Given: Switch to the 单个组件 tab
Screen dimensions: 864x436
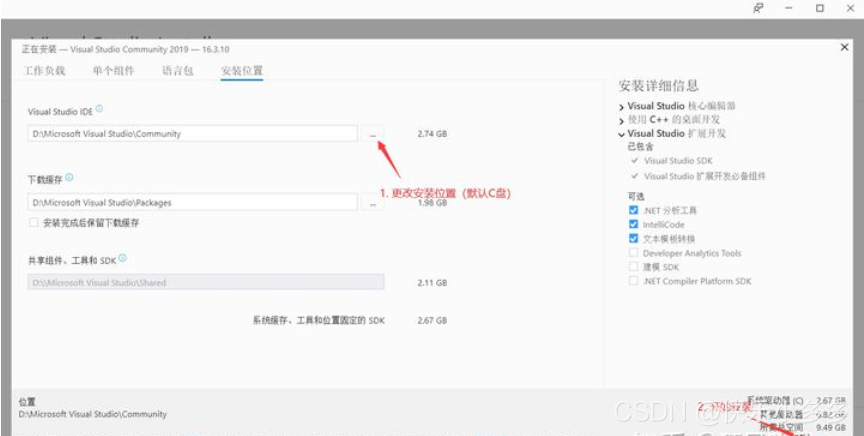Looking at the screenshot, I should (114, 71).
